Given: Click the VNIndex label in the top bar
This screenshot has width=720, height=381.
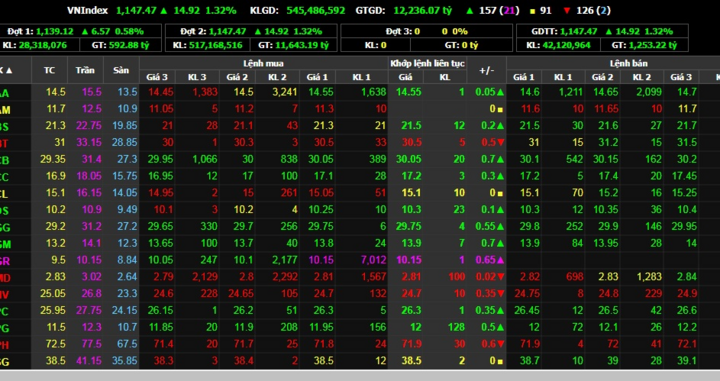Looking at the screenshot, I should click(87, 10).
